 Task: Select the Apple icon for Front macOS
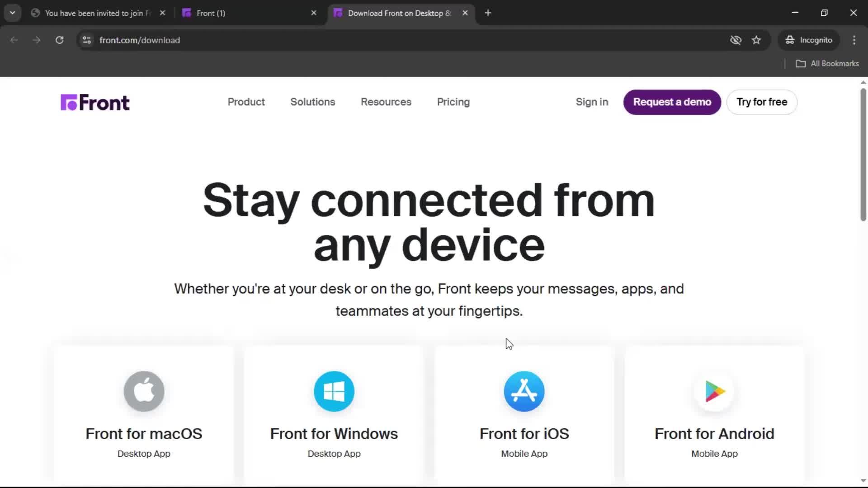143,391
